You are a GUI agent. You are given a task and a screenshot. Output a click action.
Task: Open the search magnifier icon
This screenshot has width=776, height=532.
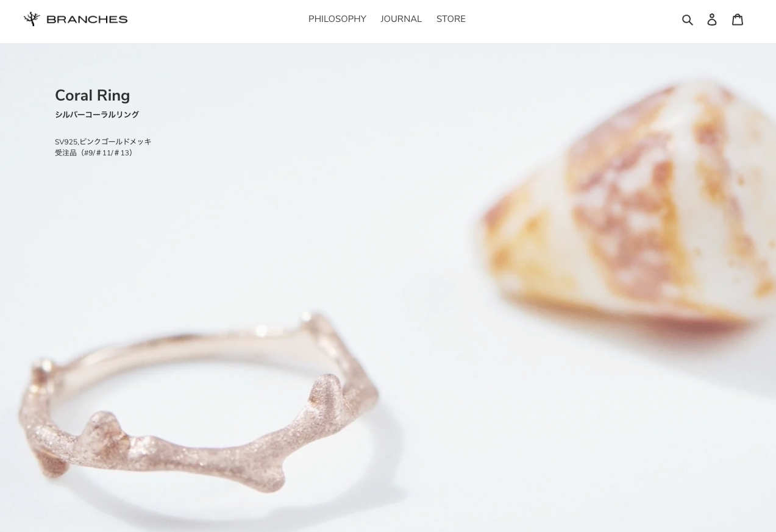point(688,20)
